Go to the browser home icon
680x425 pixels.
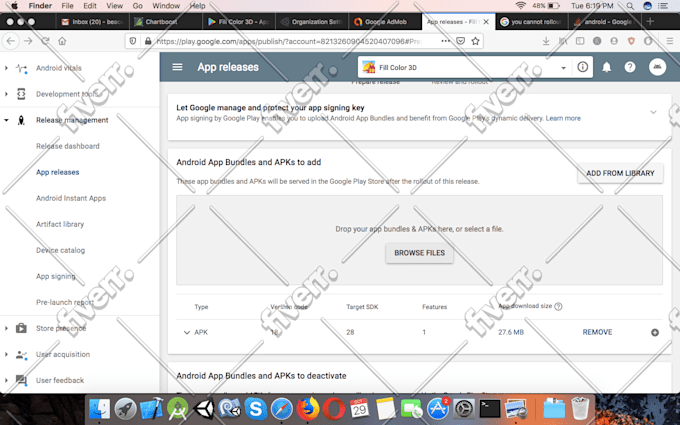62,41
